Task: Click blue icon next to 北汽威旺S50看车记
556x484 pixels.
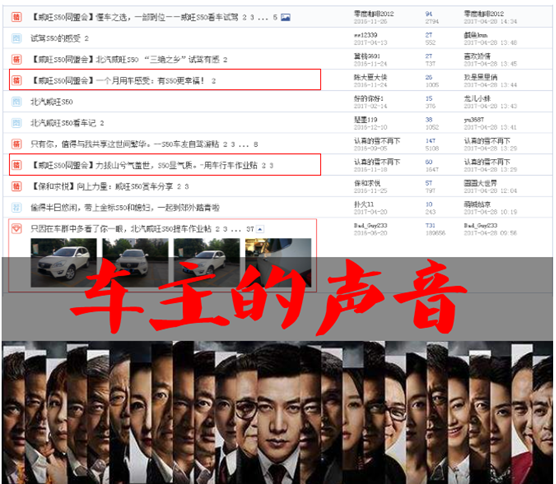Action: (16, 123)
